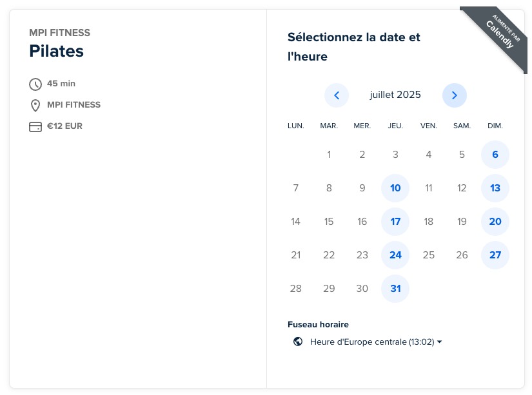Select July 20 on the calendar
The width and height of the screenshot is (532, 395).
click(495, 222)
